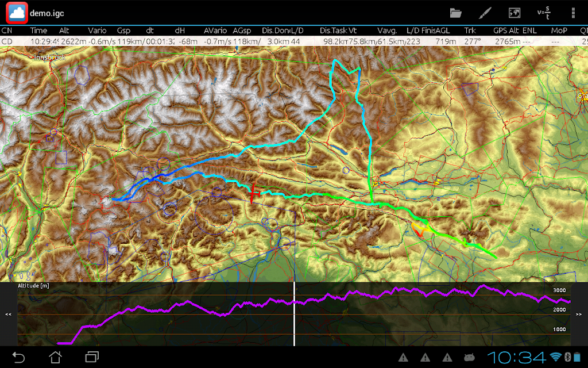Tap the Android back button
This screenshot has width=588, height=368.
pyautogui.click(x=18, y=357)
